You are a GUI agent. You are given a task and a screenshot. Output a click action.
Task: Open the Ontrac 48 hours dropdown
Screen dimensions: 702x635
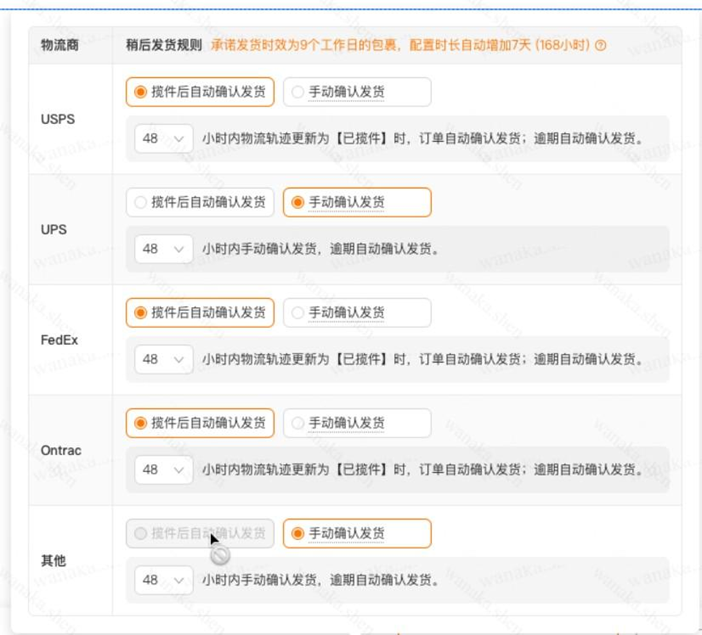pos(164,469)
